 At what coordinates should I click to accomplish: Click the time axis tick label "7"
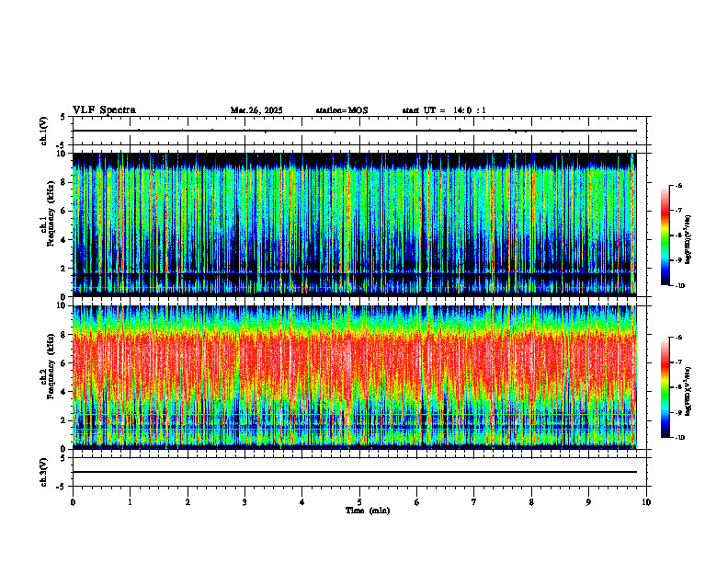click(x=474, y=502)
